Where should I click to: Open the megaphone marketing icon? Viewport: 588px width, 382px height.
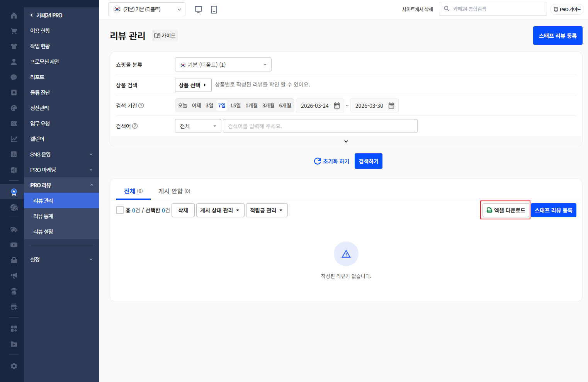(14, 276)
